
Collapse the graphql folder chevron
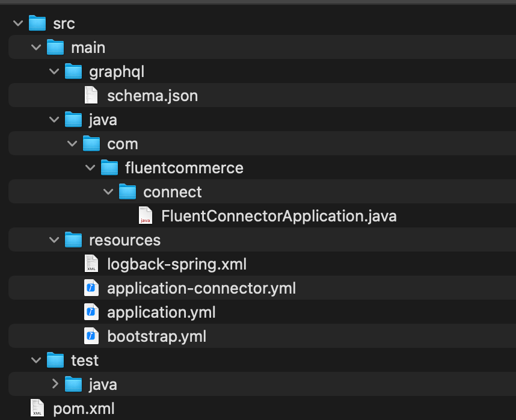(54, 72)
